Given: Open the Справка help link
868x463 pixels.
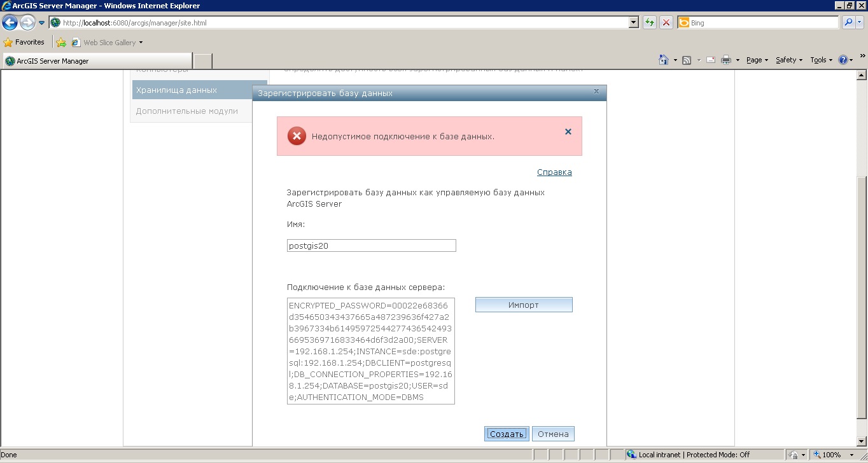Looking at the screenshot, I should tap(554, 172).
